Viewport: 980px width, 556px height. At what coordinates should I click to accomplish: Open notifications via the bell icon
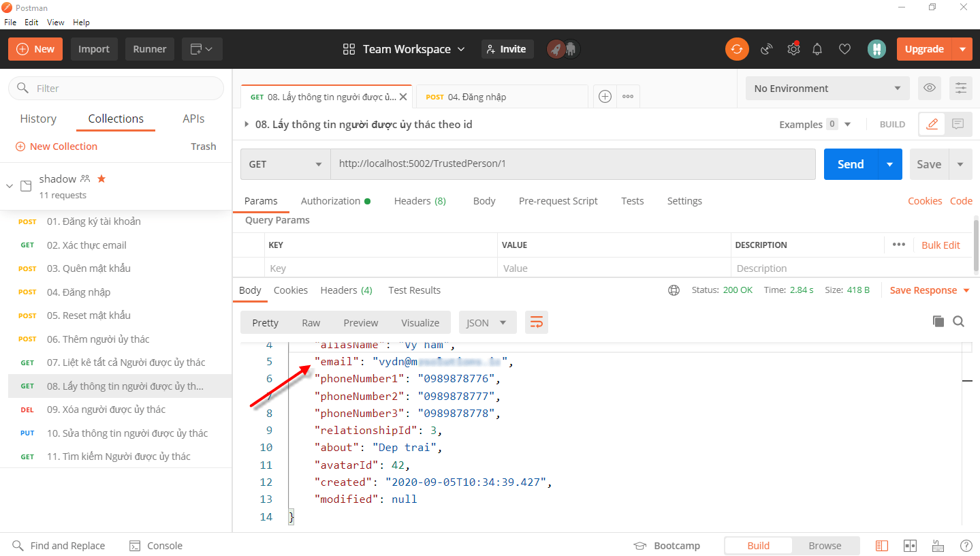[x=817, y=48]
